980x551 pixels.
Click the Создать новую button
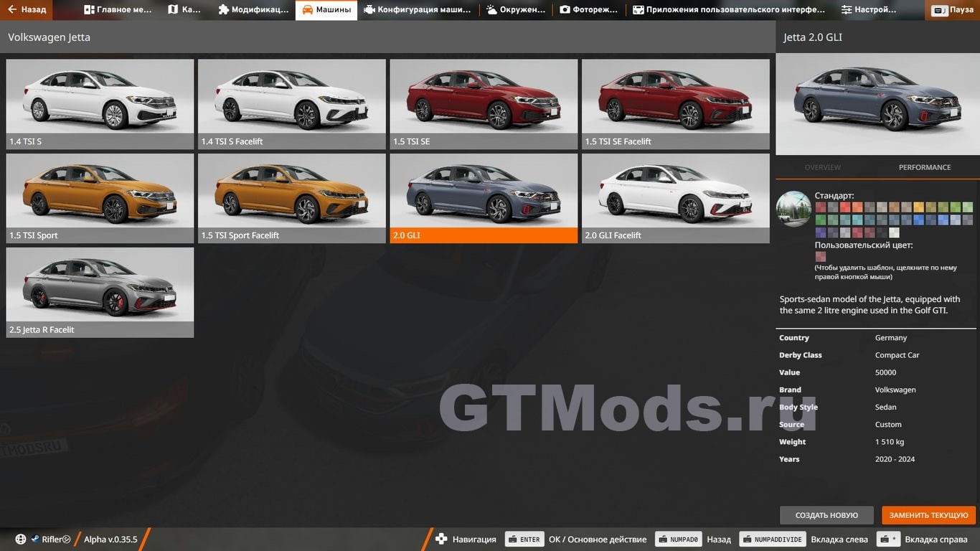(x=826, y=515)
